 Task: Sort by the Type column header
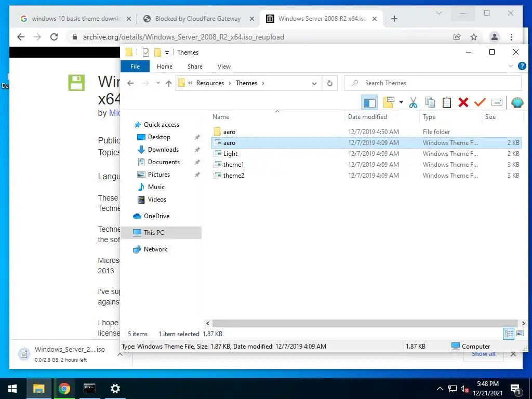coord(429,117)
